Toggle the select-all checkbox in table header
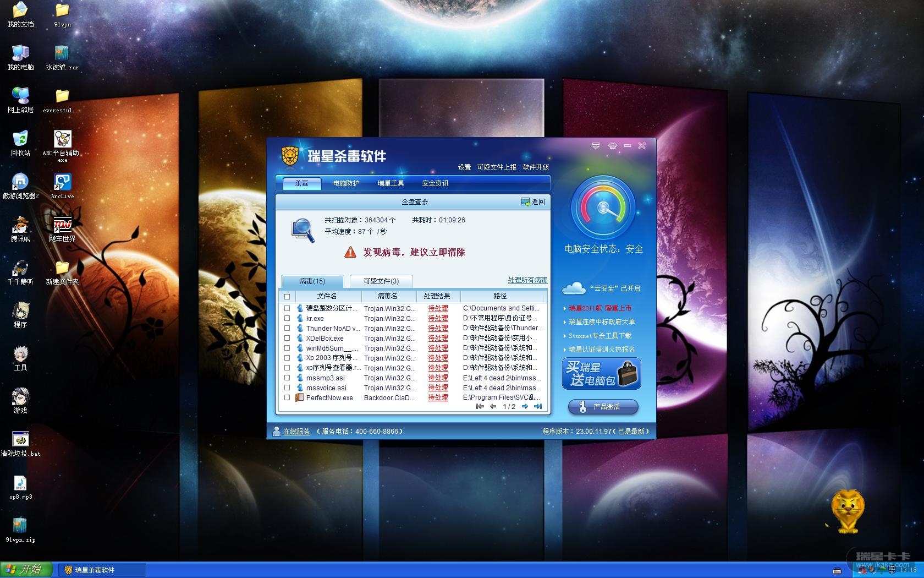This screenshot has height=578, width=924. tap(287, 296)
